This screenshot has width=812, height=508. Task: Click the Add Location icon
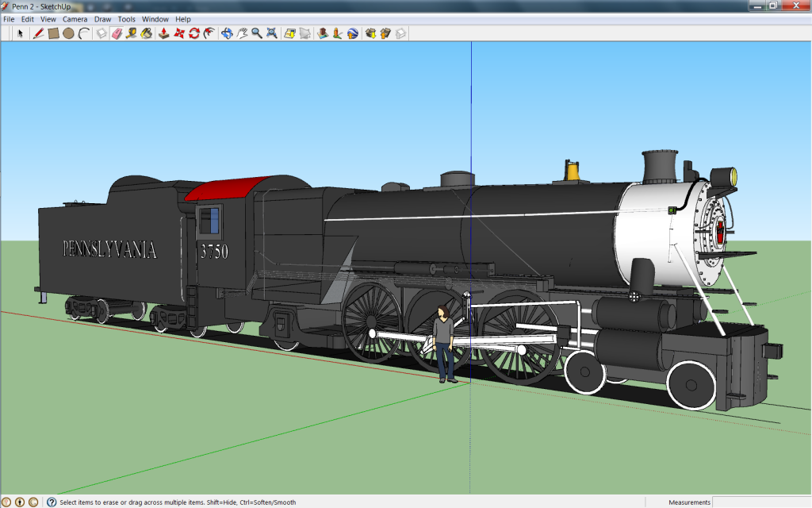(289, 33)
